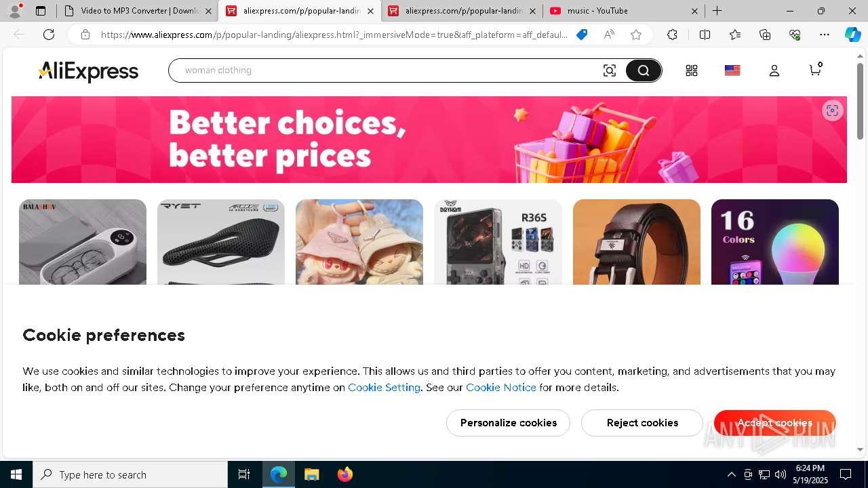Screen dimensions: 868x488
Task: Open the Edge Settings and more menu
Action: click(825, 35)
